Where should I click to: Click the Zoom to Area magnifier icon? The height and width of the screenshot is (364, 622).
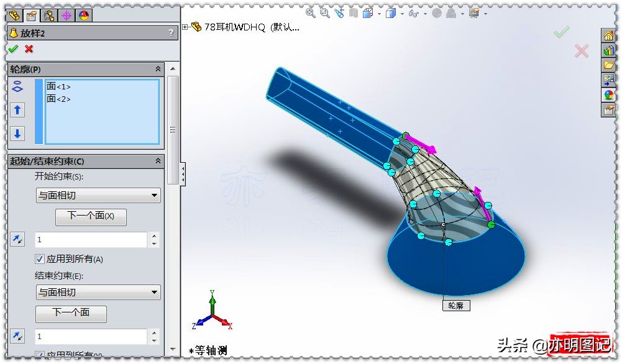324,12
